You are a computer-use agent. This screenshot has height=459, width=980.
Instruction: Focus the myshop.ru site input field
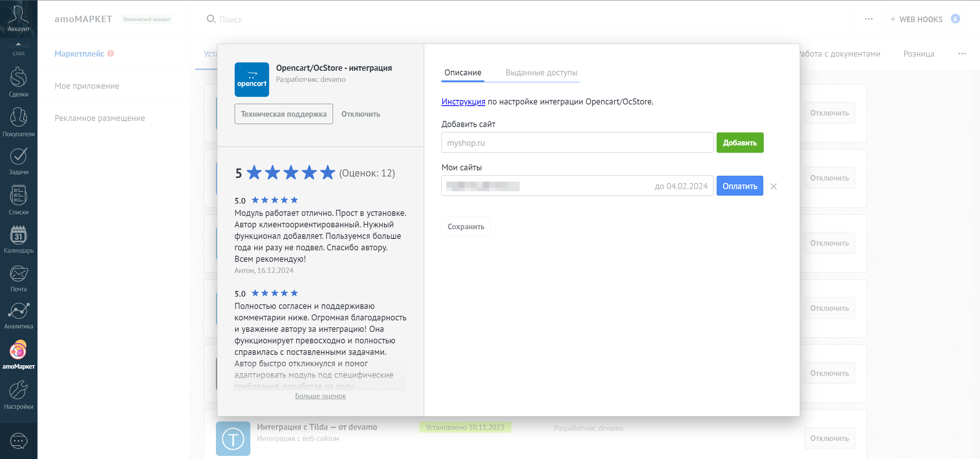[577, 143]
